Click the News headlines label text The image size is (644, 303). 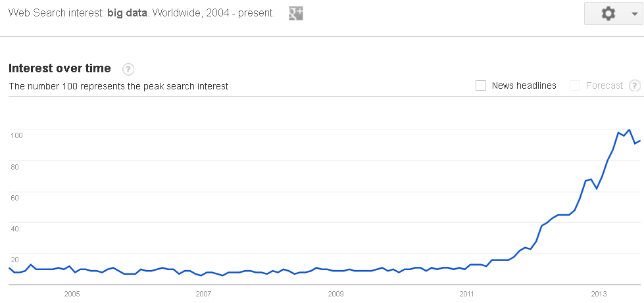click(x=524, y=85)
